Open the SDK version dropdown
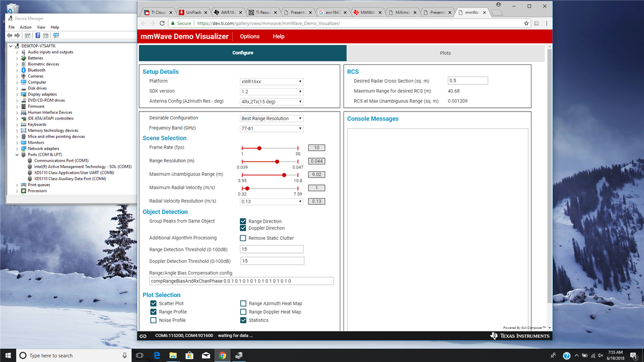644x362 pixels. [x=271, y=92]
